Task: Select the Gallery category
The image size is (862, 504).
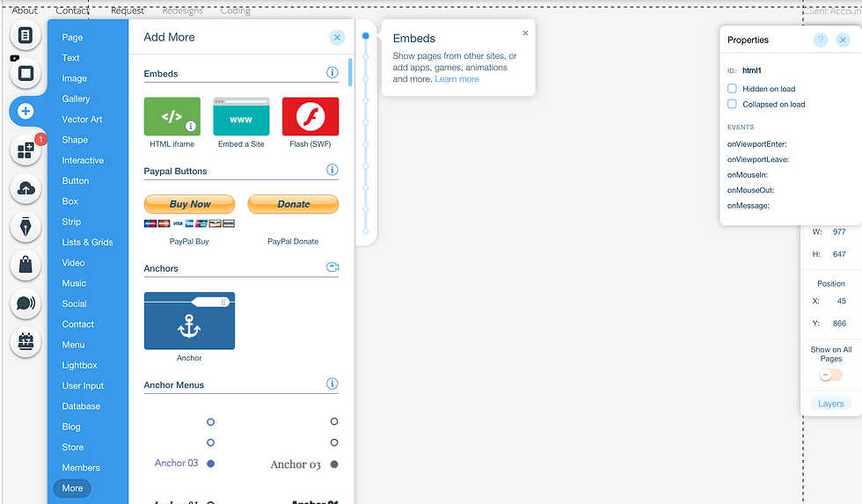Action: 76,99
